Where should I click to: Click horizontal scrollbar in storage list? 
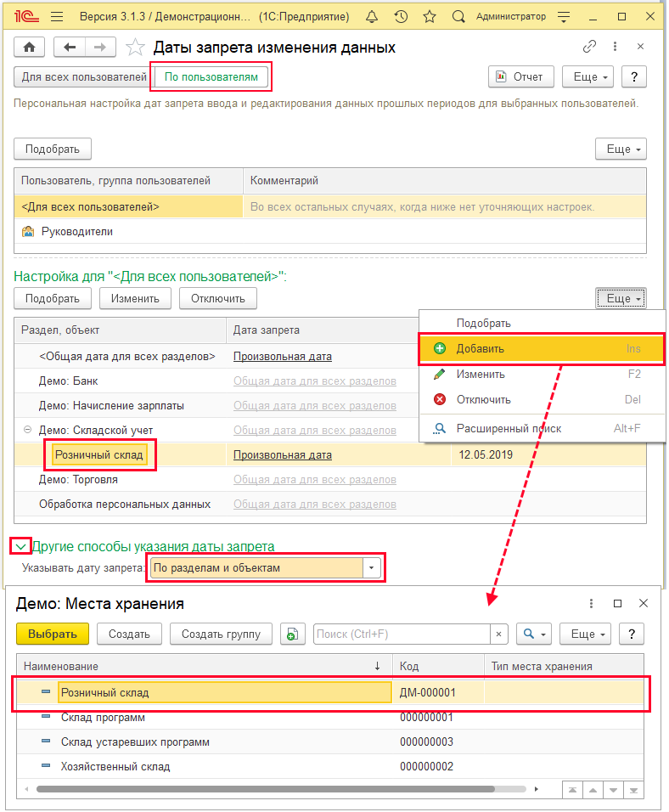[x=265, y=789]
